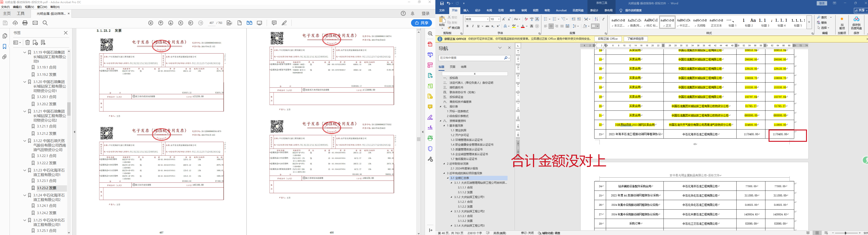Toggle right alignment in Word
Viewport: 868px width, 235px height.
point(557,26)
